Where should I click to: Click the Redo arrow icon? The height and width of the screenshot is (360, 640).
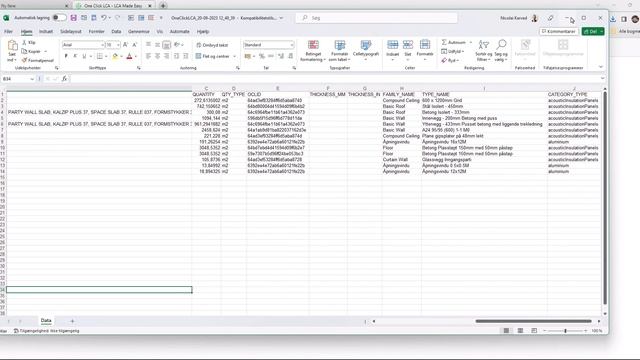click(x=118, y=18)
